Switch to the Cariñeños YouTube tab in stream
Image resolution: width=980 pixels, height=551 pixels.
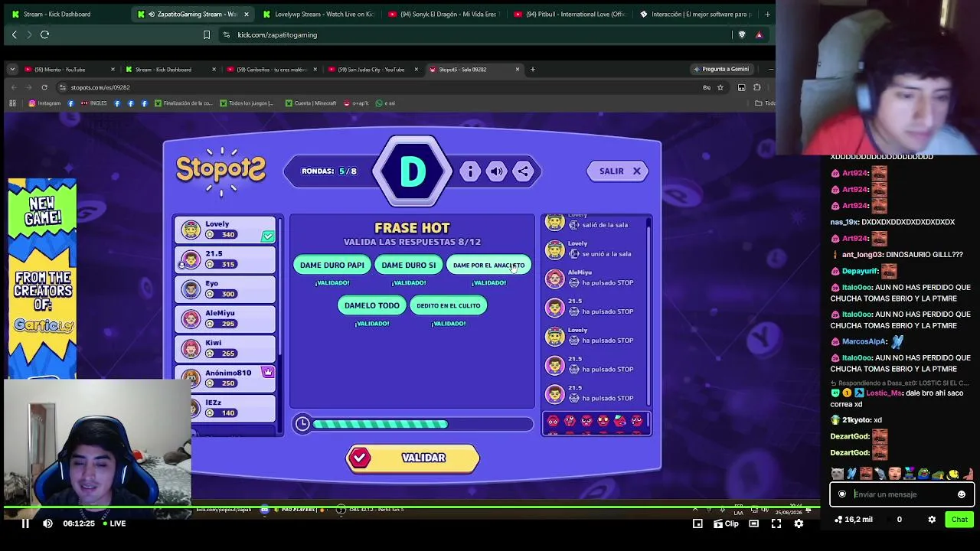[x=271, y=70]
